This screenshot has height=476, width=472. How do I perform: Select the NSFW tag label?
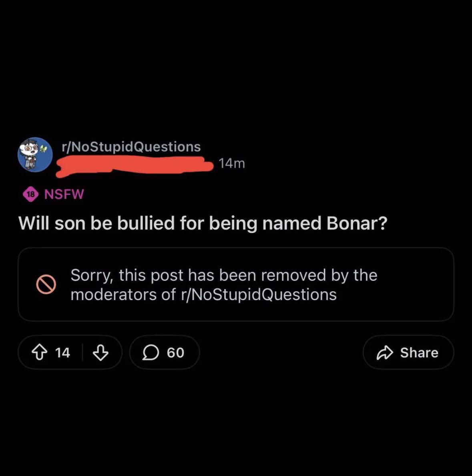[x=64, y=194]
